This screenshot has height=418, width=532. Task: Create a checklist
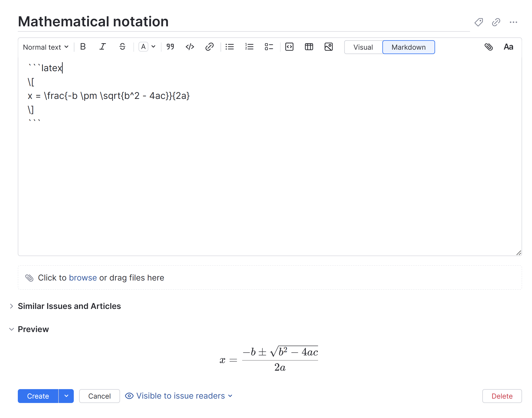click(x=269, y=47)
